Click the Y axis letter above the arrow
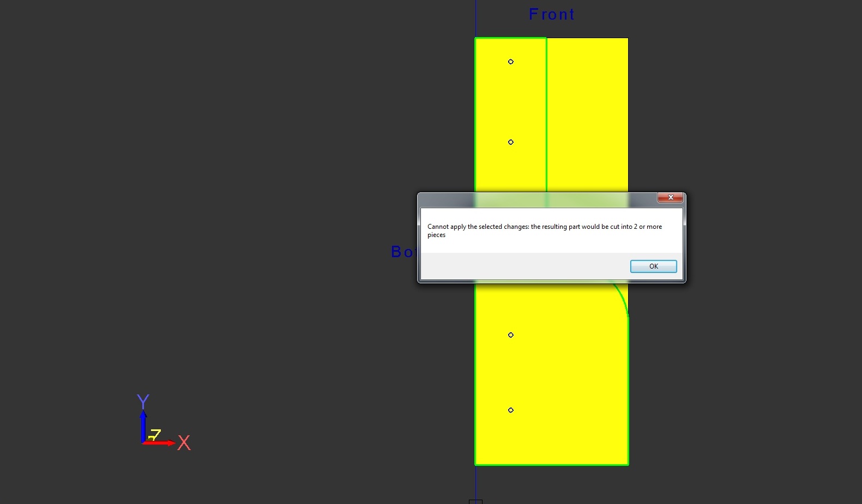Viewport: 862px width, 504px height. 143,402
